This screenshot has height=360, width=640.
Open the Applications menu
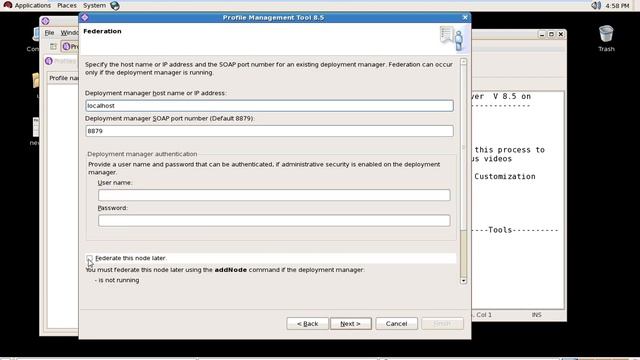[32, 5]
